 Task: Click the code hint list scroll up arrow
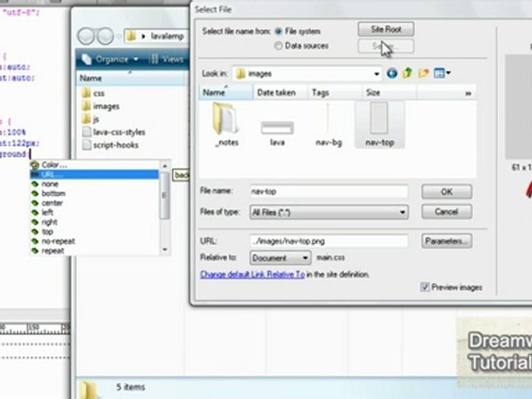(x=165, y=166)
